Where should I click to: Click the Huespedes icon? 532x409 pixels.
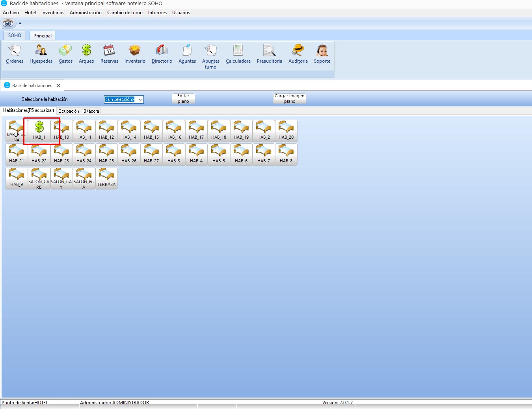point(41,54)
